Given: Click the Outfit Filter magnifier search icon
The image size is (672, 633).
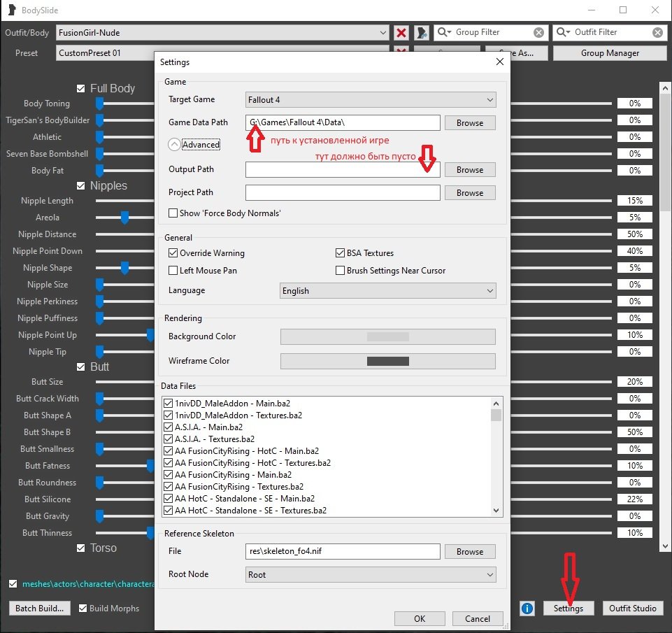Looking at the screenshot, I should pos(563,32).
